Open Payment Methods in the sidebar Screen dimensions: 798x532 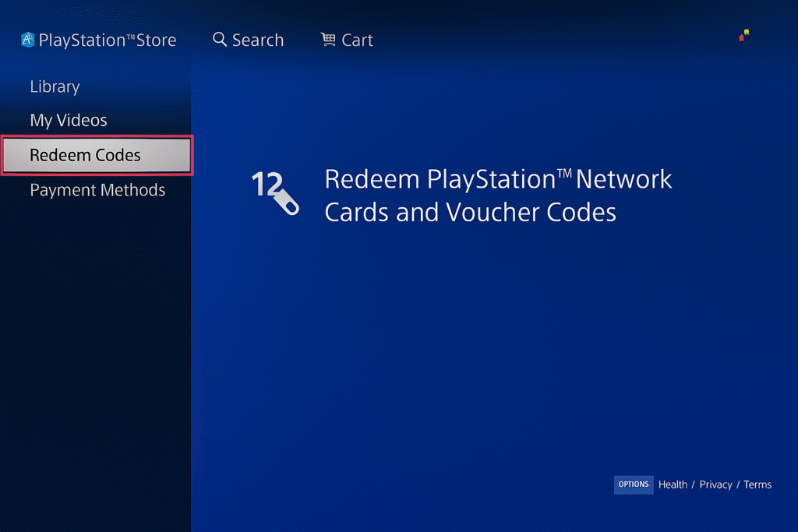tap(97, 190)
